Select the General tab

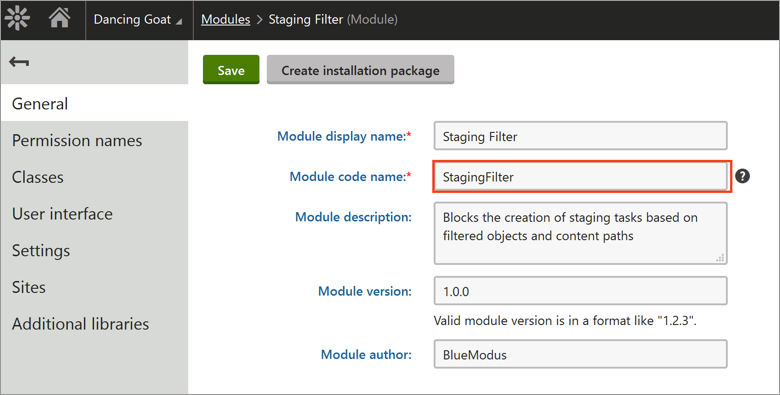pyautogui.click(x=95, y=103)
